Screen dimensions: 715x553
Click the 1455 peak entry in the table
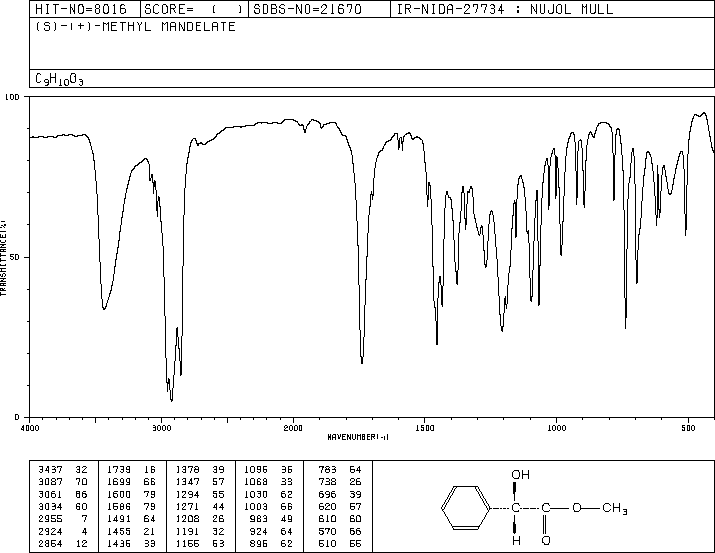pyautogui.click(x=131, y=532)
